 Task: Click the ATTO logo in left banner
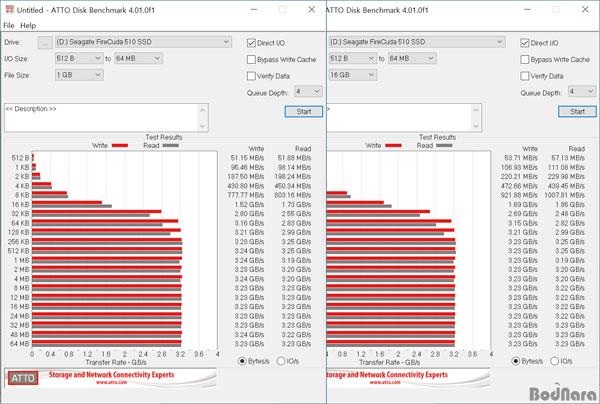coord(23,378)
